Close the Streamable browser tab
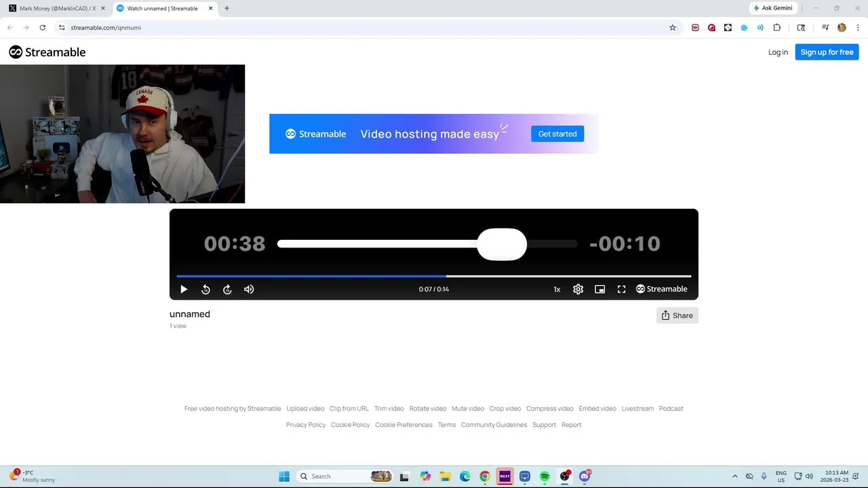Screen dimensions: 868x488 pyautogui.click(x=210, y=8)
